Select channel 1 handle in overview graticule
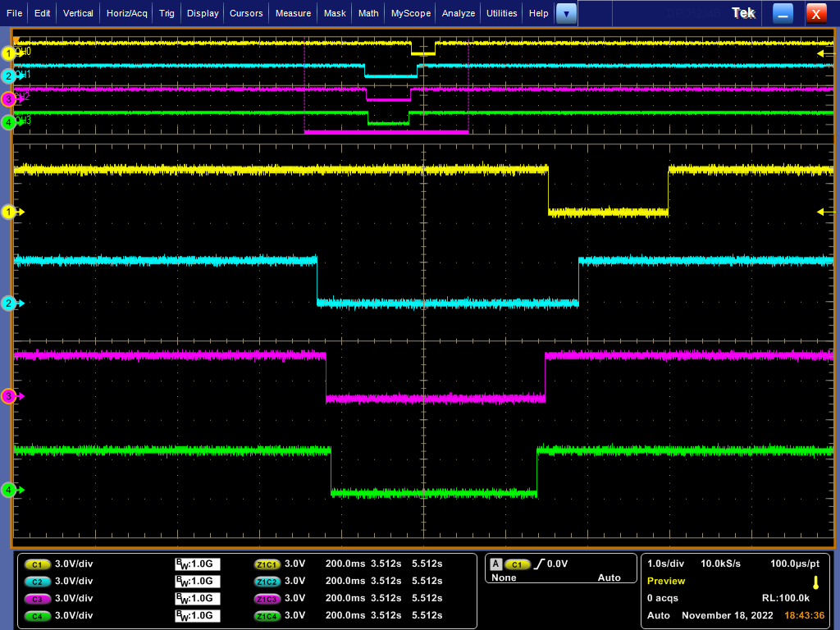This screenshot has height=630, width=840. (8, 53)
